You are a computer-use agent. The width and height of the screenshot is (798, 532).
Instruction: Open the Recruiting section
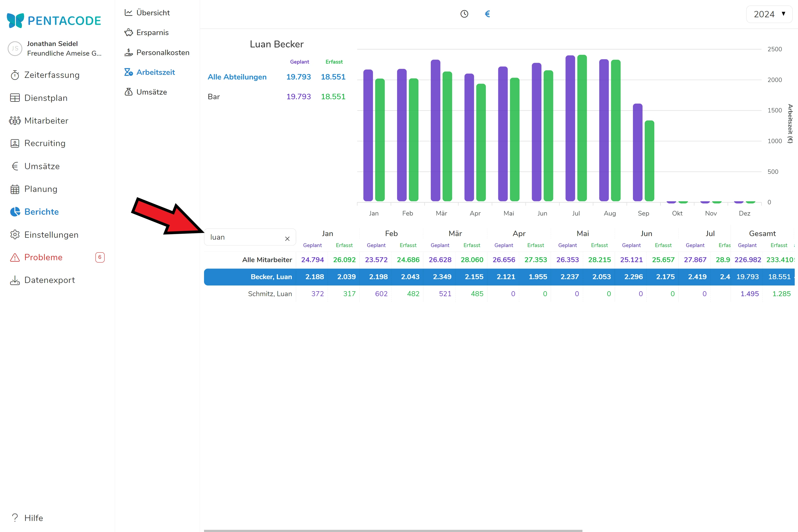tap(45, 143)
